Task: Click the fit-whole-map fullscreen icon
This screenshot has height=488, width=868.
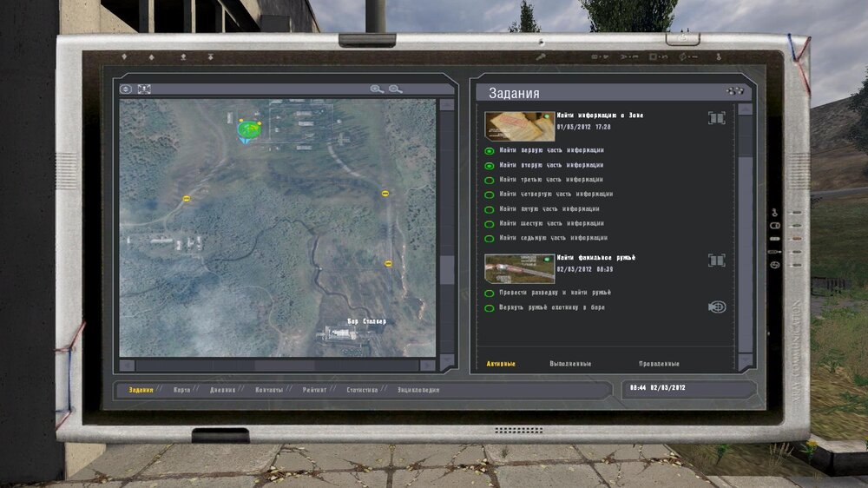Action: (x=144, y=89)
